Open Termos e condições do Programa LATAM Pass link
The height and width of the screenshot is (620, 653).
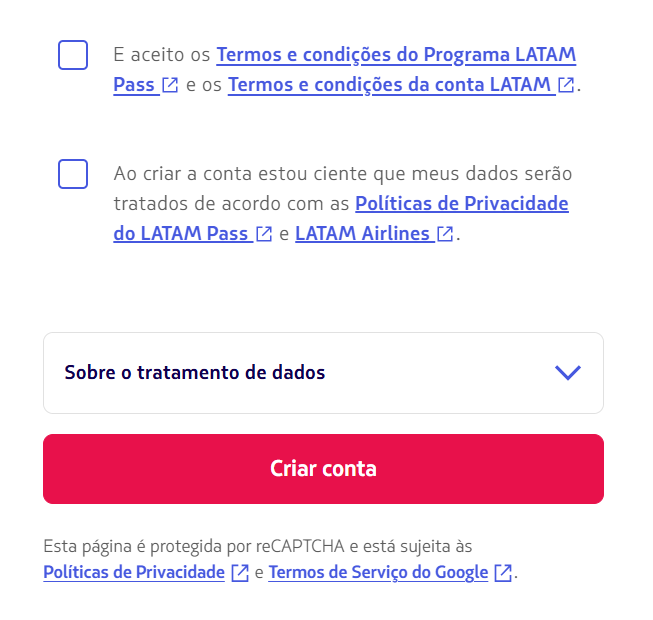[x=395, y=55]
